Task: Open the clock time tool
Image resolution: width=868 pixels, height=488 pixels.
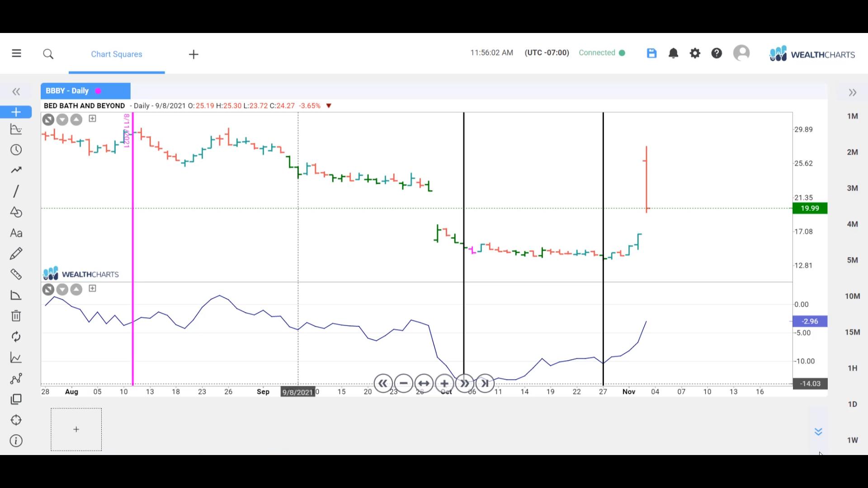Action: tap(16, 150)
